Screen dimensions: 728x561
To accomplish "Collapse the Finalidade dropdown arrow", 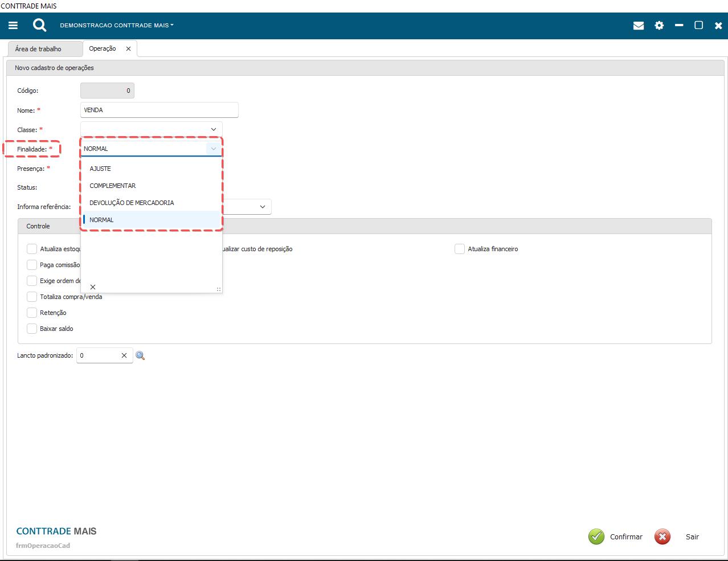I will (214, 149).
